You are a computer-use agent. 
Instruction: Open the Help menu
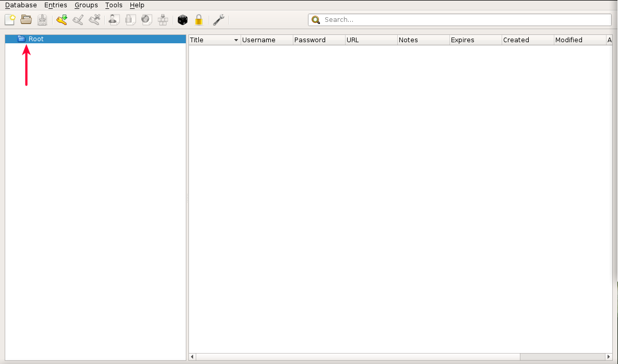[x=137, y=5]
